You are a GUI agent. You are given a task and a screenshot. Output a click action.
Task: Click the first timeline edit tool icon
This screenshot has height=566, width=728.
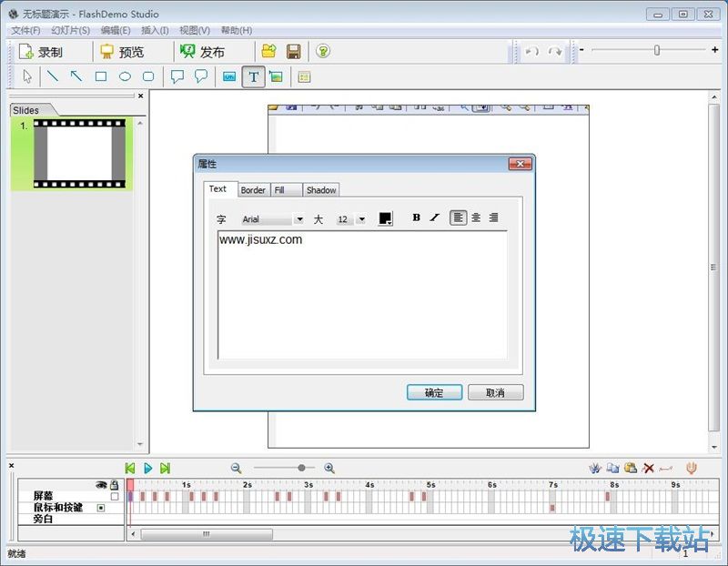point(595,468)
